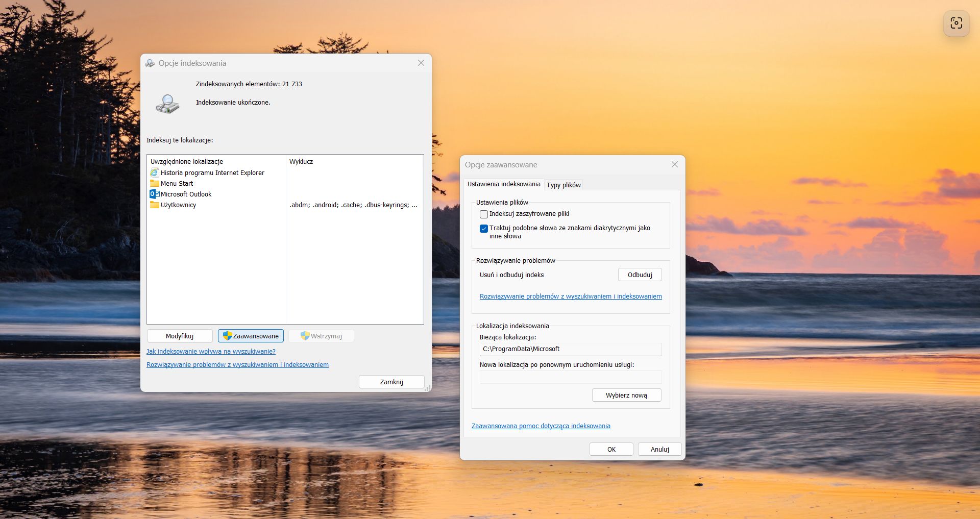Click the Internet Explorer history icon
The height and width of the screenshot is (519, 980).
[155, 173]
